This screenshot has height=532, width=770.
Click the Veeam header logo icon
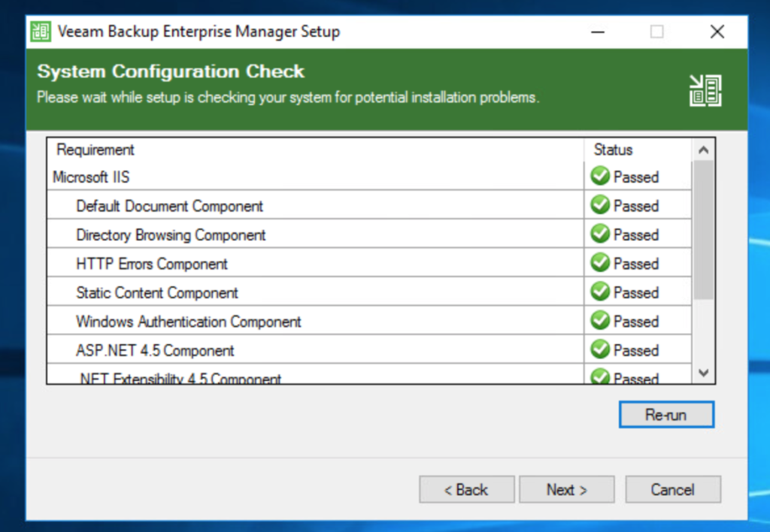click(x=705, y=90)
